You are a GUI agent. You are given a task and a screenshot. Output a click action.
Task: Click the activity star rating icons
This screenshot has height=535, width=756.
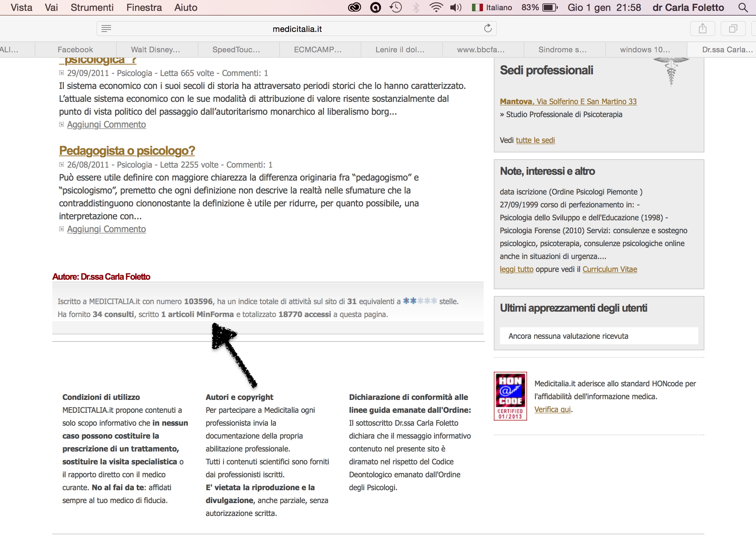[x=420, y=301]
